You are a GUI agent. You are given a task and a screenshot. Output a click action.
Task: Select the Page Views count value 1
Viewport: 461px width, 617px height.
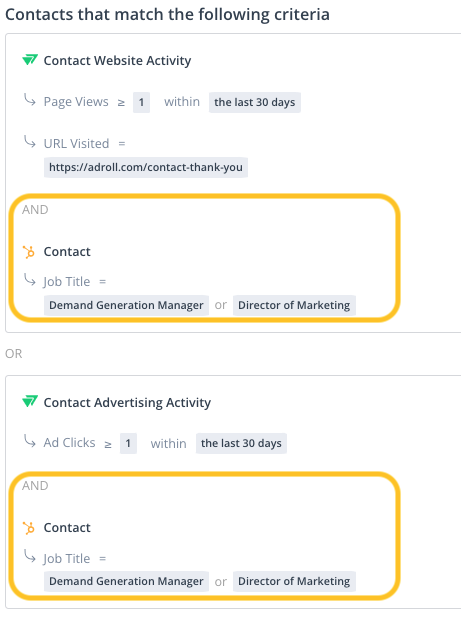pos(141,102)
